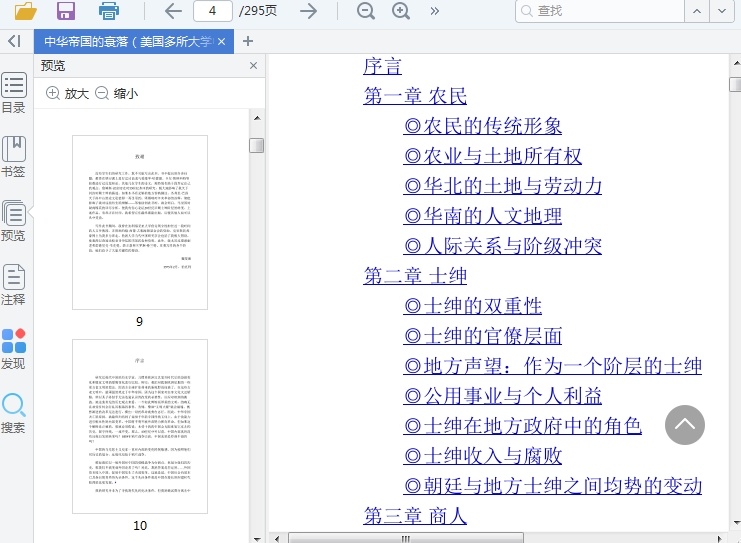Open the ◎士绅的双重性 link
The image size is (741, 543).
(472, 306)
